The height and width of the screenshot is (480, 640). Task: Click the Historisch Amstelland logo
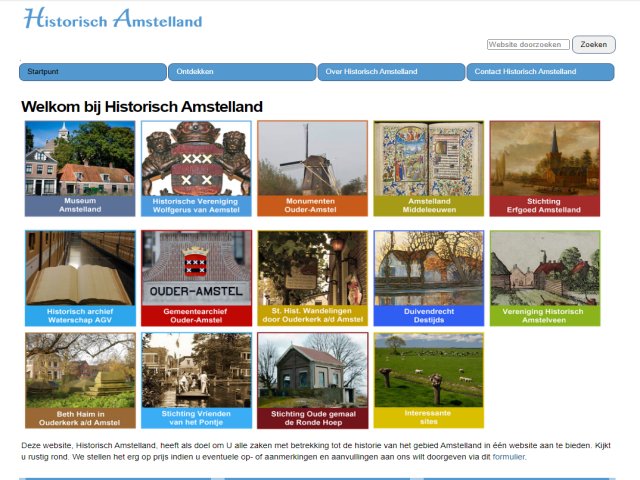click(113, 19)
